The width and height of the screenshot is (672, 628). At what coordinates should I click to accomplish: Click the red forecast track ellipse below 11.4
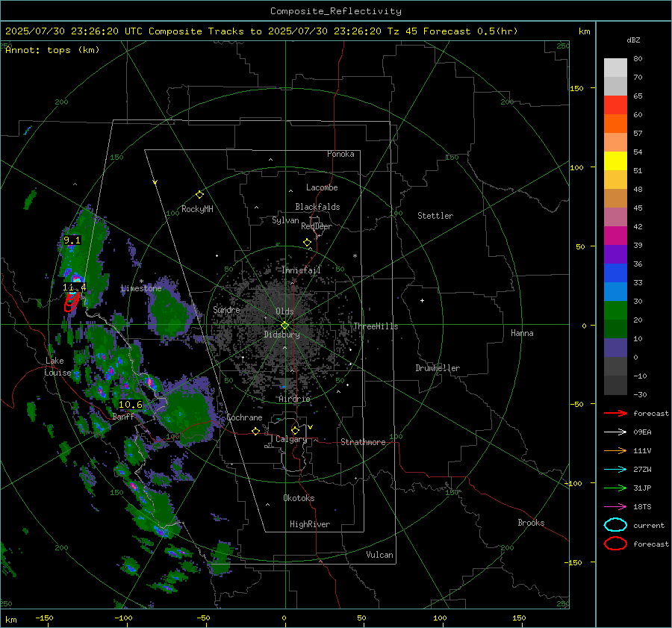[71, 302]
